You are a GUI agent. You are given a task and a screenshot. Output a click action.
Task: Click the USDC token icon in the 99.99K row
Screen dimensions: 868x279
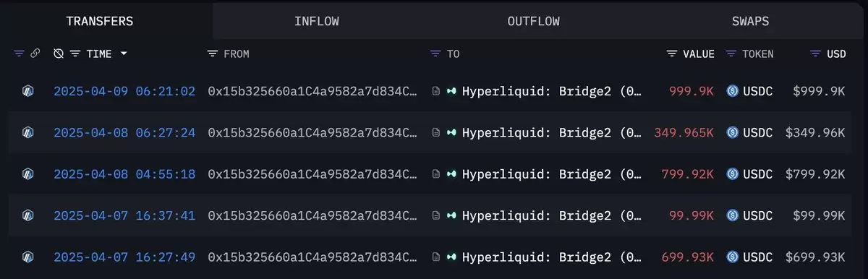[x=732, y=215]
